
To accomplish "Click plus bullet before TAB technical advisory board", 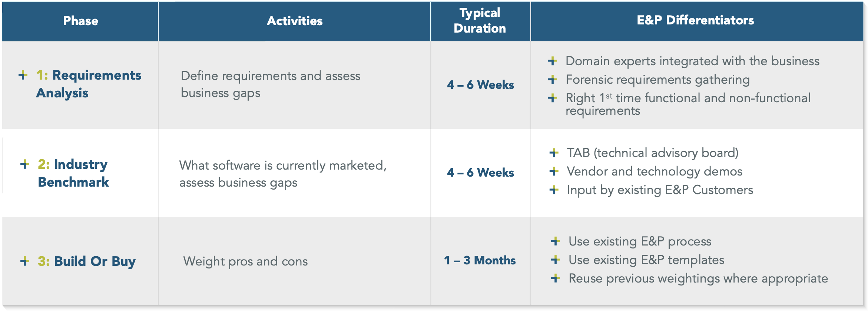I will (554, 153).
